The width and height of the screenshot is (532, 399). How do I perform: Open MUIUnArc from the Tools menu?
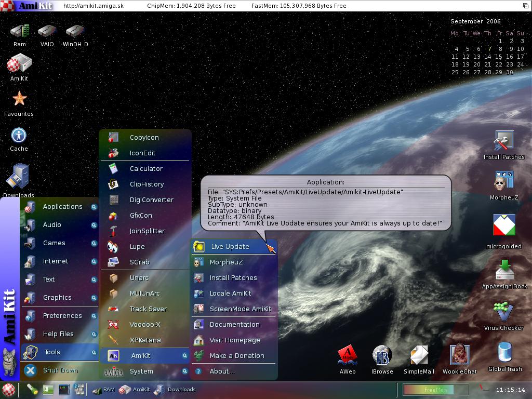tap(145, 294)
